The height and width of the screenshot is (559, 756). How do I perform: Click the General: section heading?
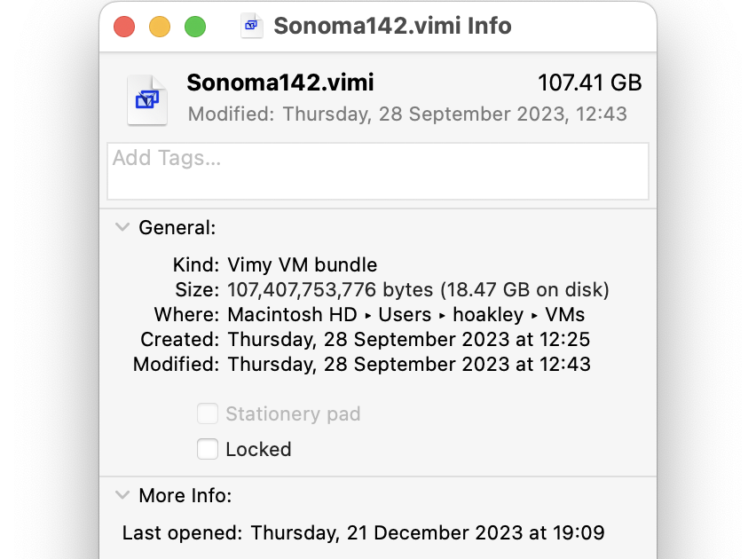(x=177, y=228)
